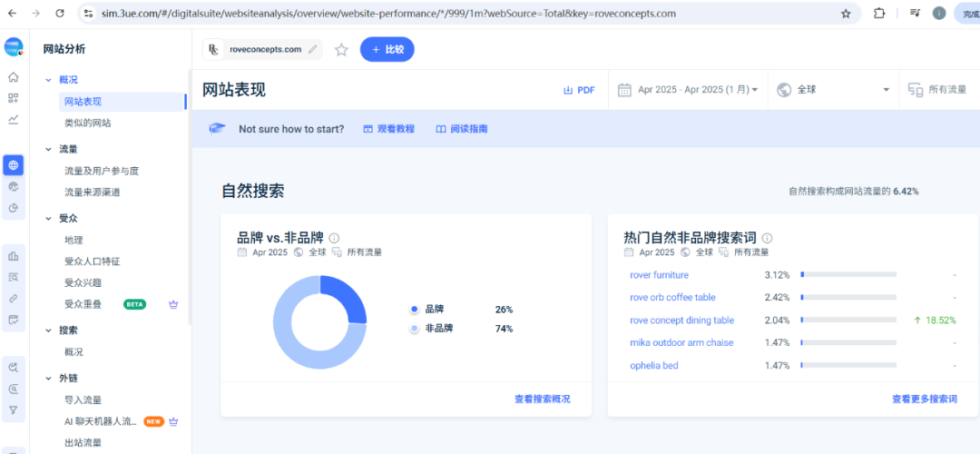Click the browser address bar URL

pos(388,13)
